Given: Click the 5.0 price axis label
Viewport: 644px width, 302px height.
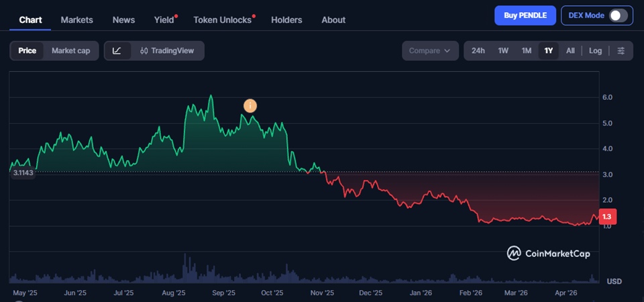Looking at the screenshot, I should coord(607,123).
